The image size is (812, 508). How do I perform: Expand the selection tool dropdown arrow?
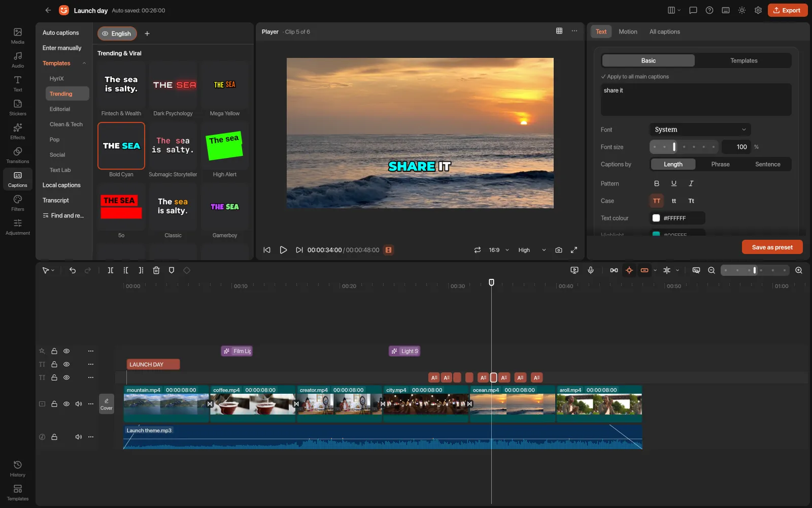point(53,271)
